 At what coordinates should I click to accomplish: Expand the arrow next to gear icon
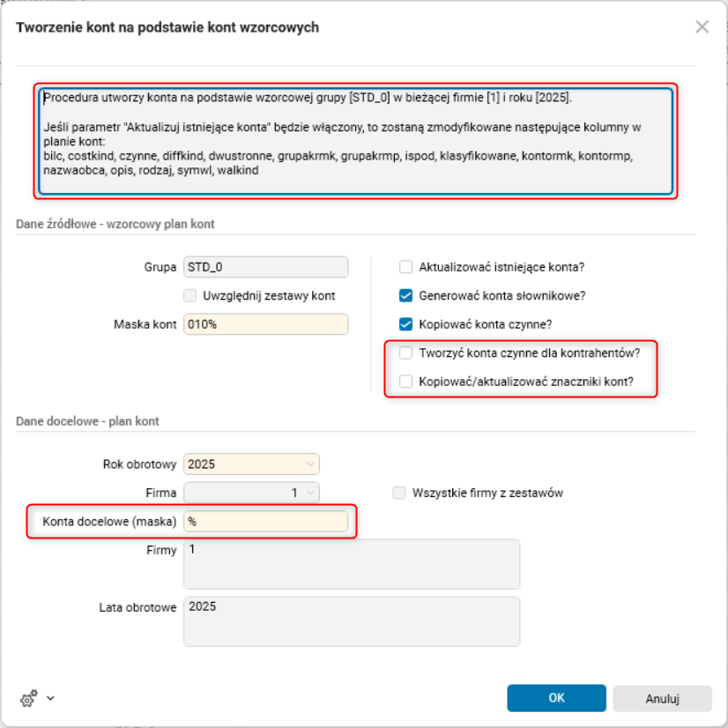click(x=50, y=698)
